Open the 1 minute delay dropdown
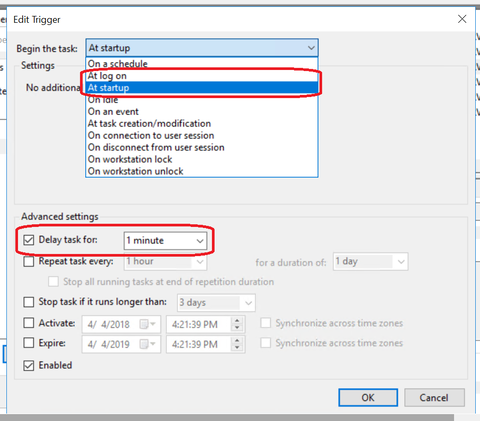 165,241
